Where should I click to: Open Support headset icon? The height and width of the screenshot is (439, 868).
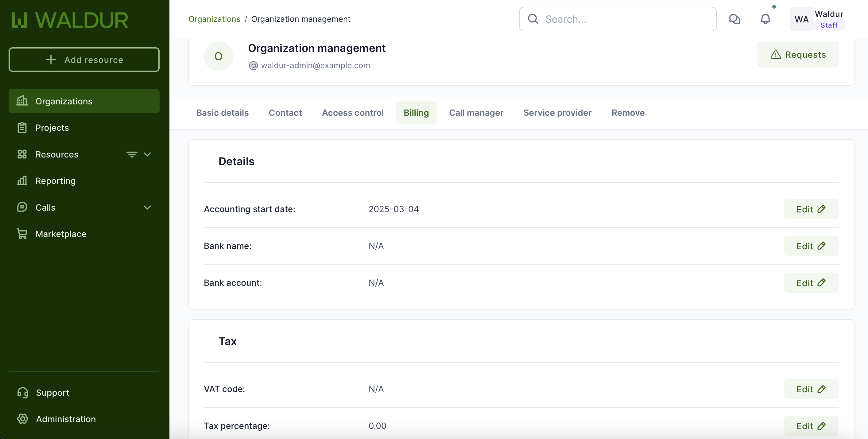tap(23, 393)
